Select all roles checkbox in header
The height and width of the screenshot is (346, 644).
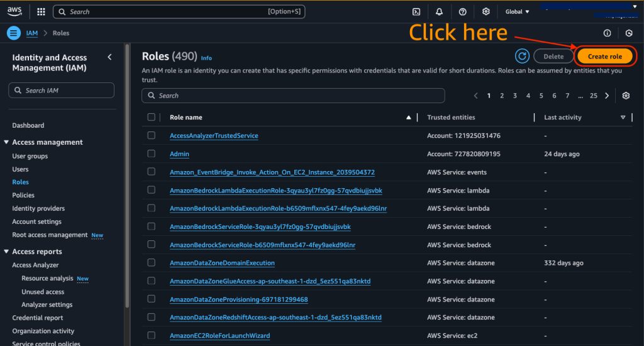tap(151, 117)
